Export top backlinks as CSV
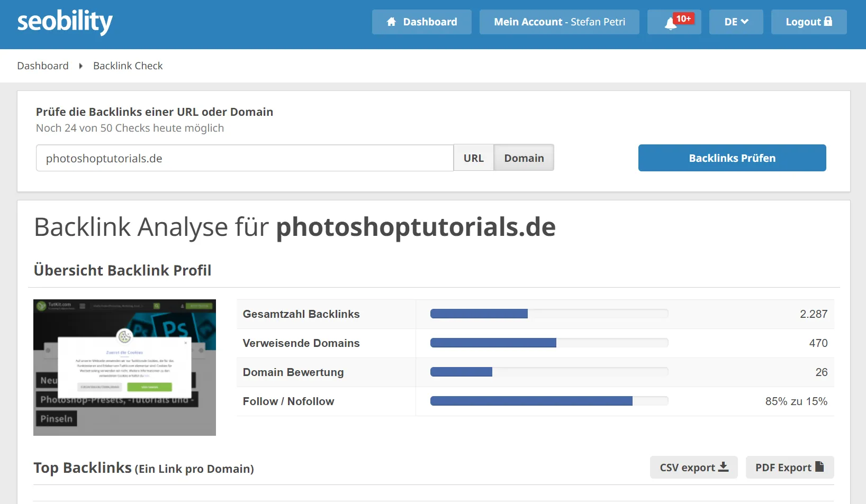The image size is (866, 504). coord(693,467)
